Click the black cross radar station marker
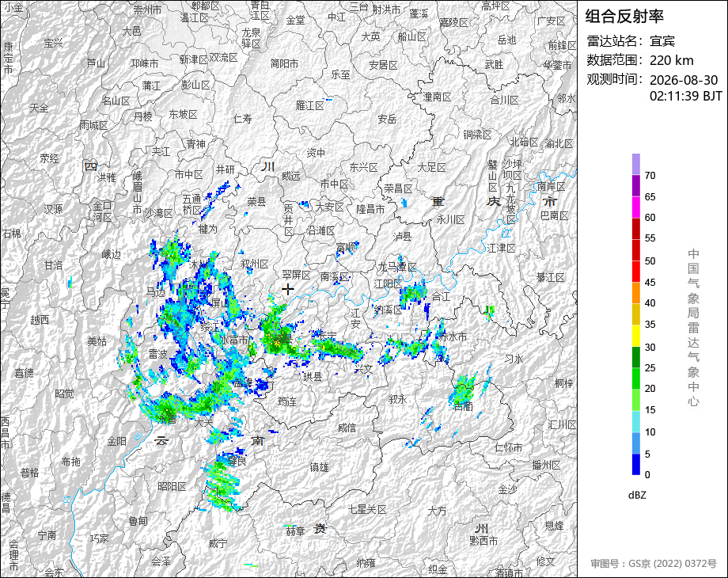This screenshot has height=578, width=728. (x=288, y=290)
